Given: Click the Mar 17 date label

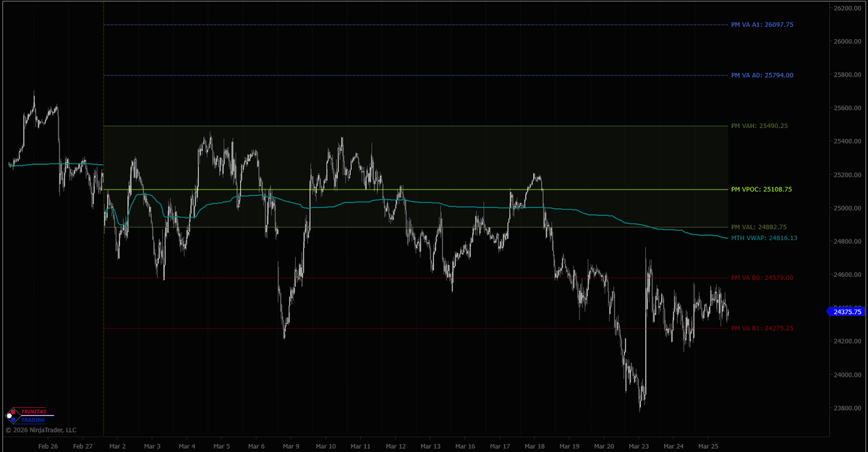Looking at the screenshot, I should click(500, 447).
